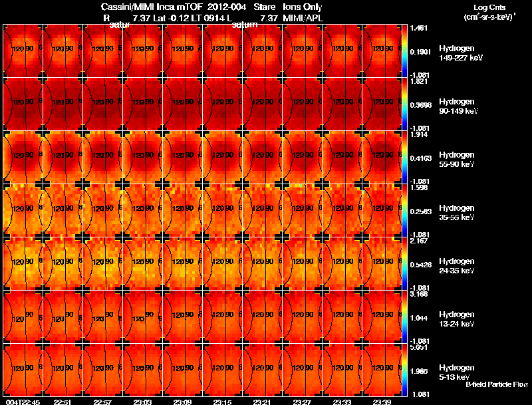Click the 'Cassini/MIMI Inca mTOF' title text
The image size is (532, 405).
pos(152,7)
